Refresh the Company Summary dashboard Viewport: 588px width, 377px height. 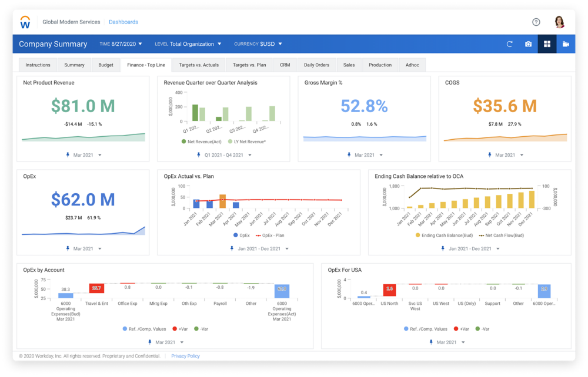[x=509, y=43]
